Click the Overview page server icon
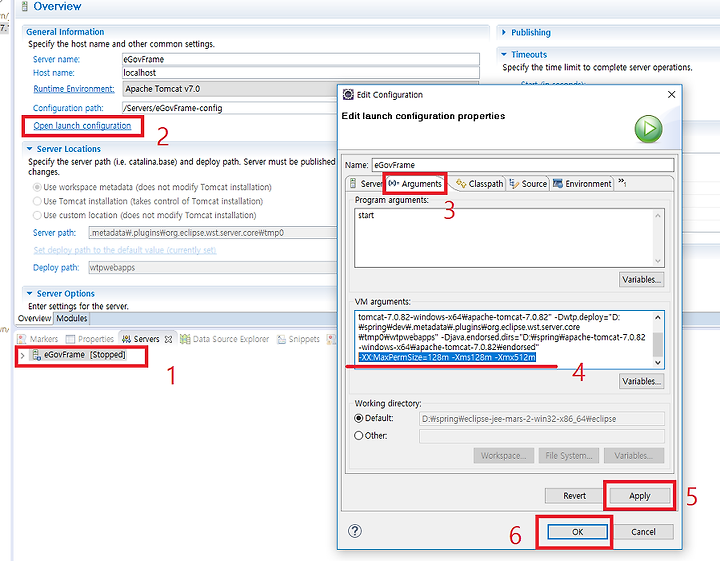Viewport: 720px width, 561px height. pyautogui.click(x=24, y=6)
